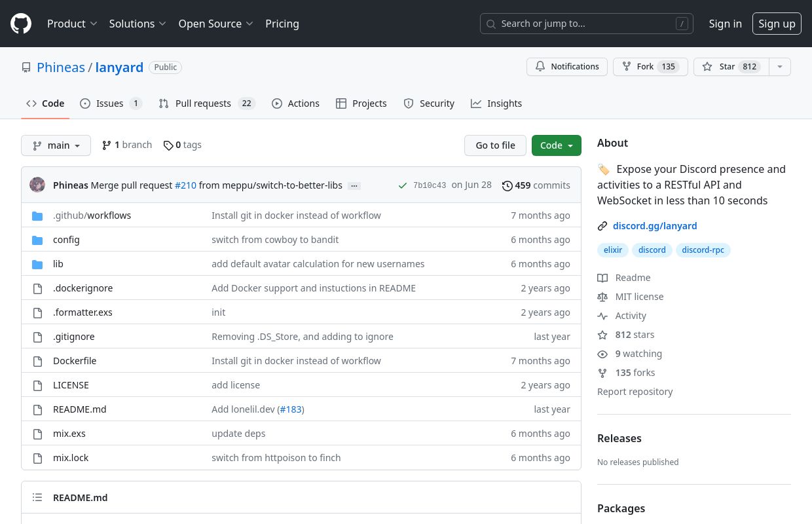Click the file icon beside LICENSE
Screen dimensions: 812x524
point(37,385)
